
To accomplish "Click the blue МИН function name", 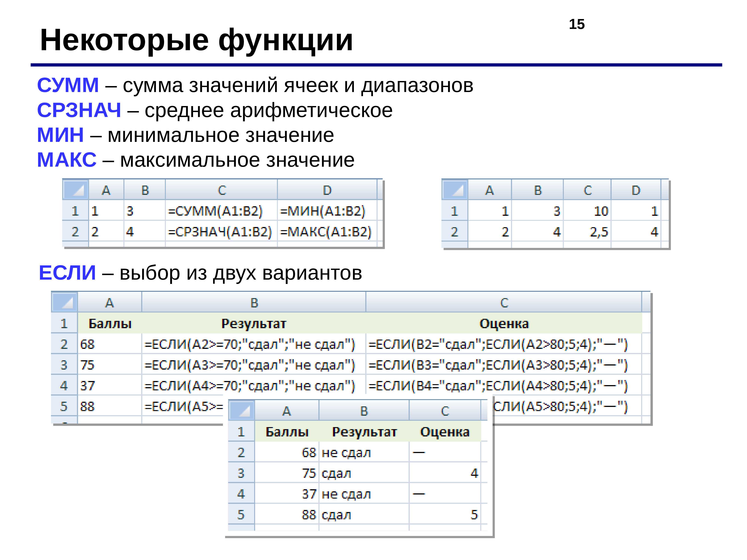I will pos(61,135).
